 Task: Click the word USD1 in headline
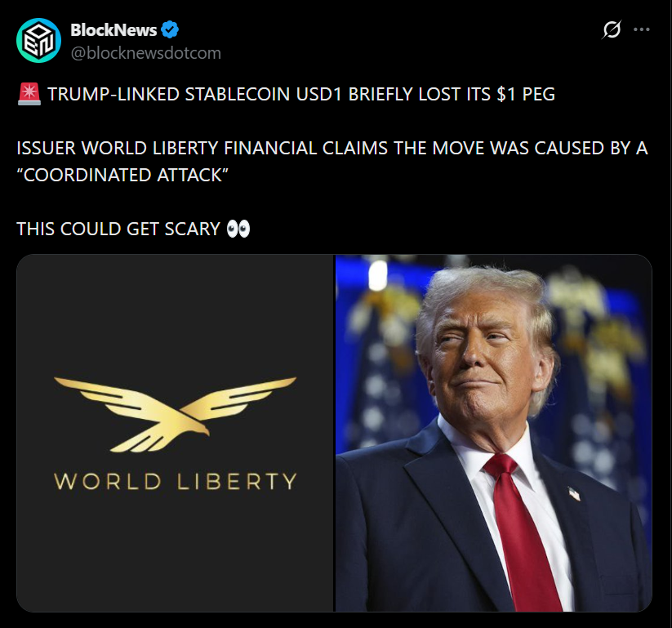tap(319, 94)
